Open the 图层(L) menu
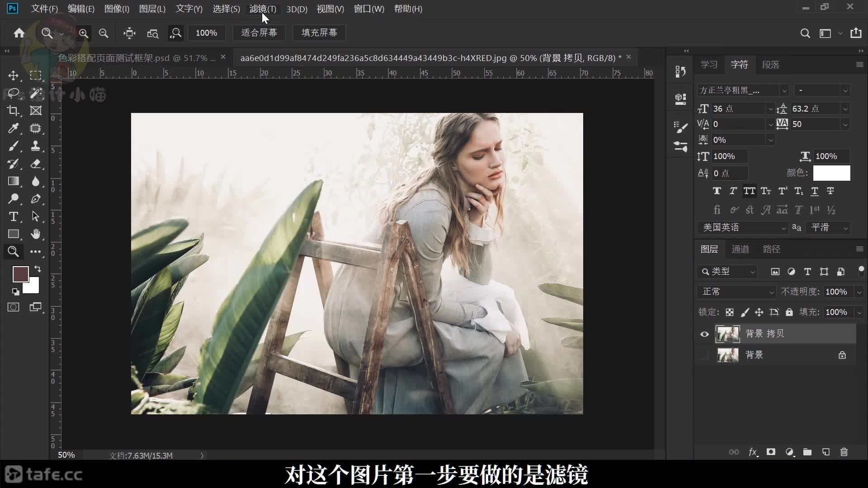This screenshot has width=868, height=488. point(152,9)
